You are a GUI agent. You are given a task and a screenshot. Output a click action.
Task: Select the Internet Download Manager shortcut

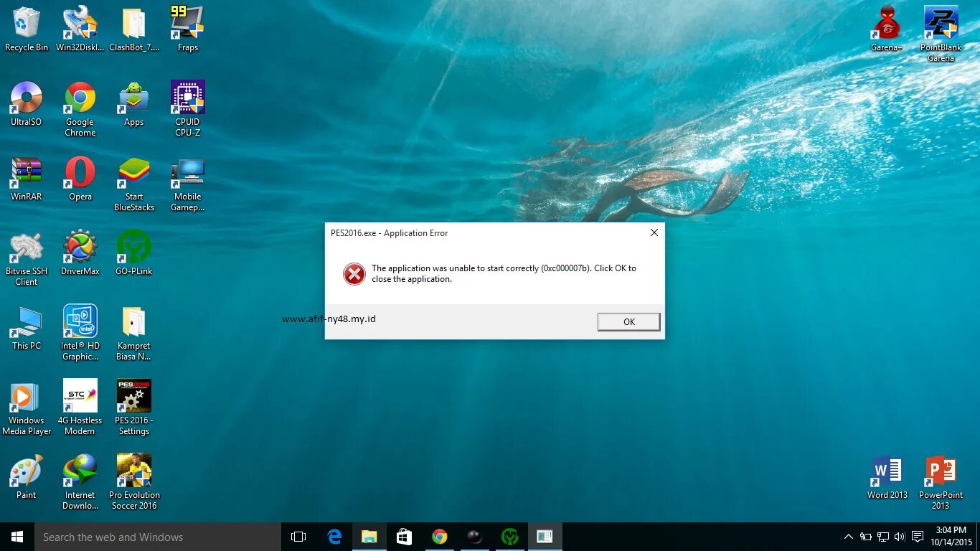(x=80, y=482)
